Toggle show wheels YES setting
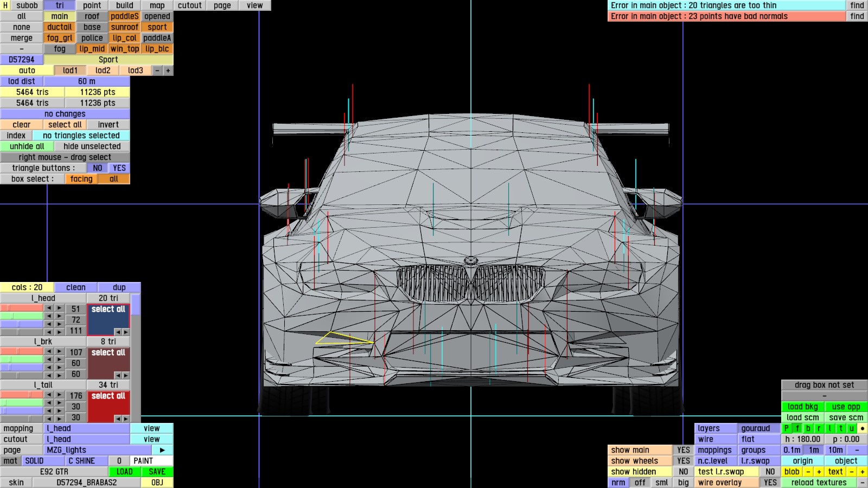Image resolution: width=868 pixels, height=488 pixels. pos(683,461)
